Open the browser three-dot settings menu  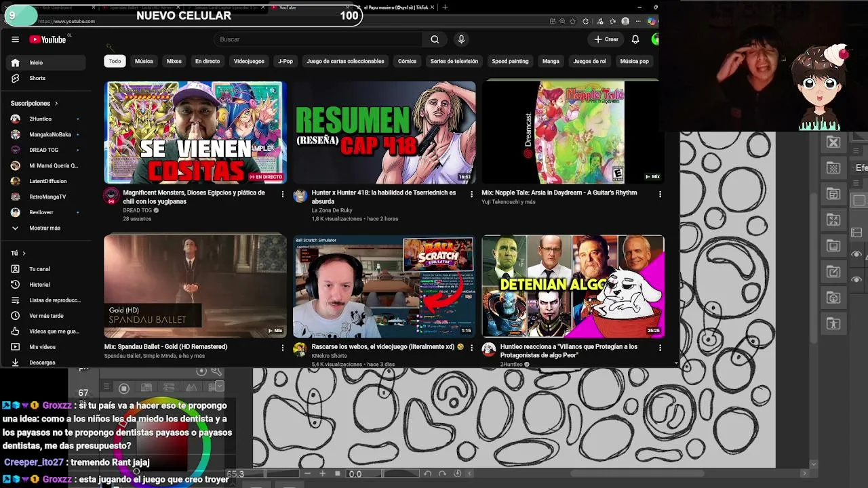click(639, 21)
